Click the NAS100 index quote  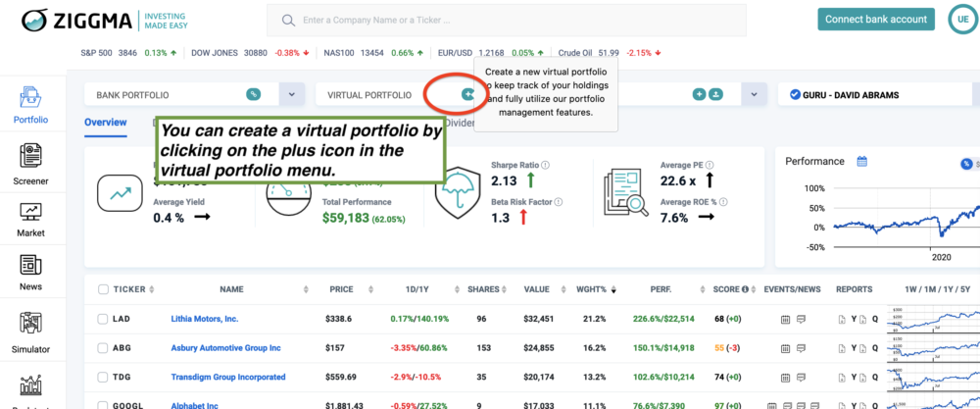pyautogui.click(x=375, y=53)
